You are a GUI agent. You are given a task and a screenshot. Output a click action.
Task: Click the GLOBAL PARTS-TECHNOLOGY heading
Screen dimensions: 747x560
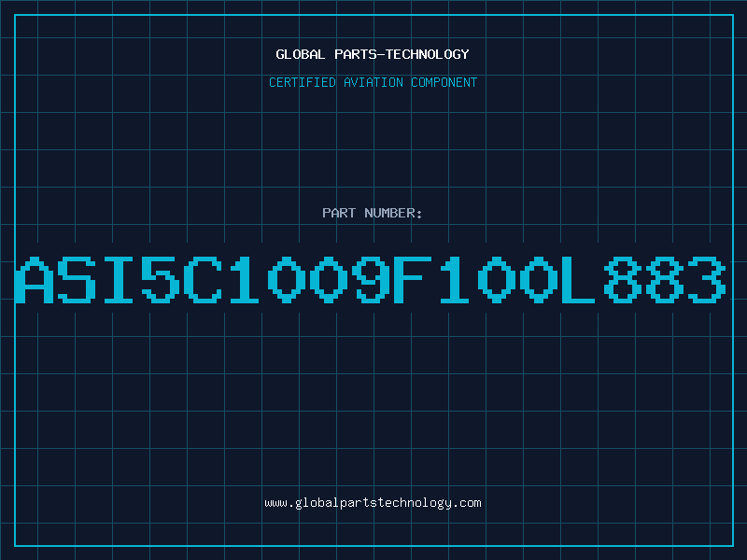pos(373,54)
